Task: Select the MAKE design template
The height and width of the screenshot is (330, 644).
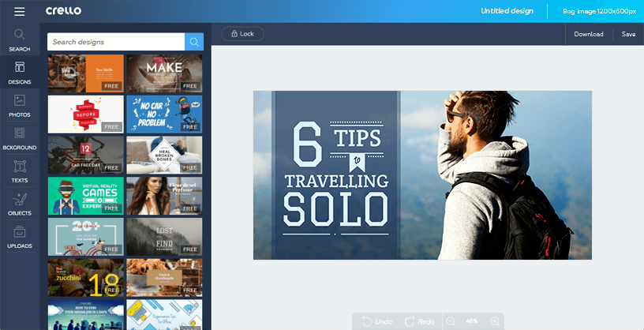Action: 164,73
